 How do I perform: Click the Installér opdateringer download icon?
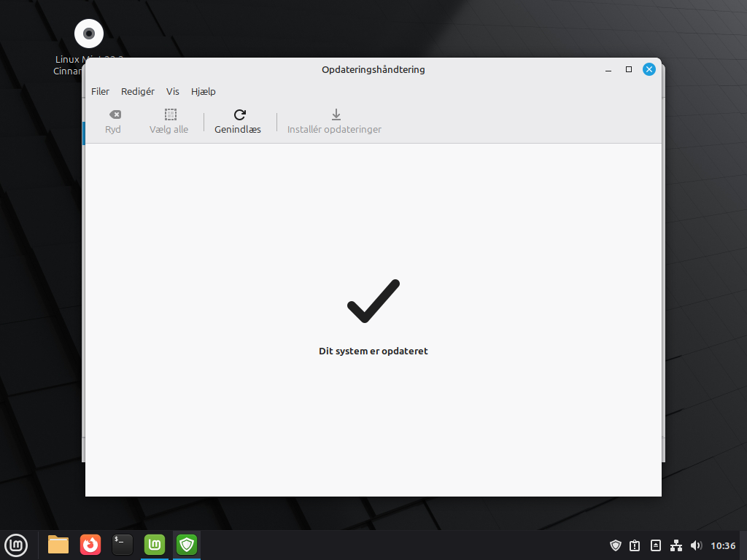pos(336,114)
